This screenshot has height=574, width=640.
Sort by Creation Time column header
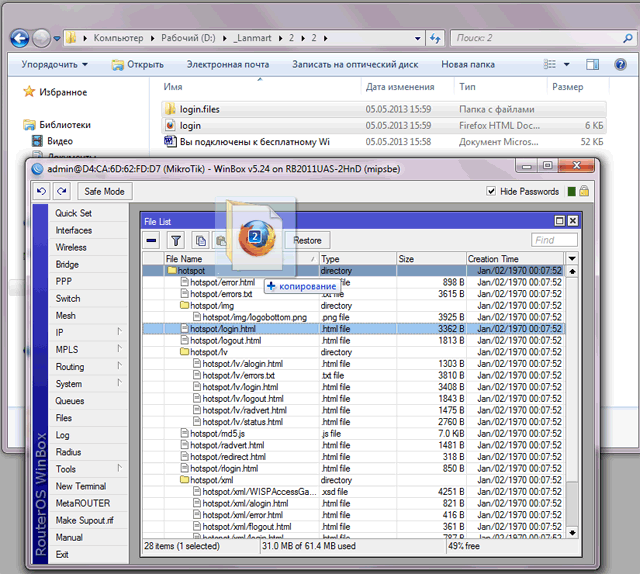pos(515,258)
